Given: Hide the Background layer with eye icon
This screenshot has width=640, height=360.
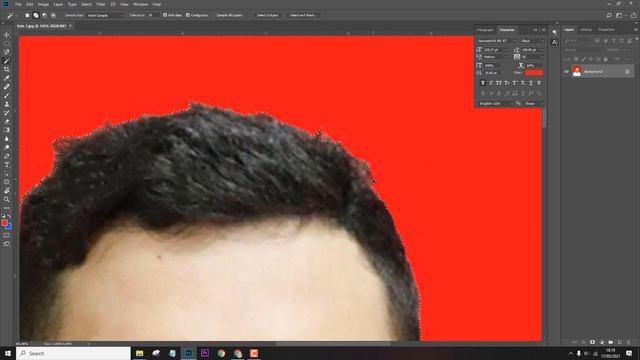Looking at the screenshot, I should click(x=566, y=71).
